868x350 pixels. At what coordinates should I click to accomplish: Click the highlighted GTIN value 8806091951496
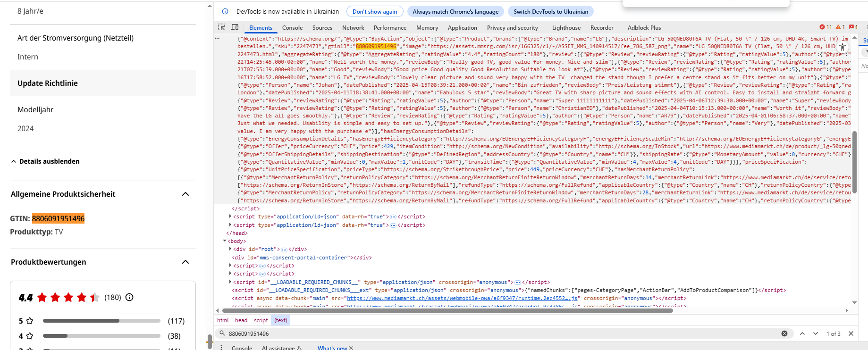[59, 218]
